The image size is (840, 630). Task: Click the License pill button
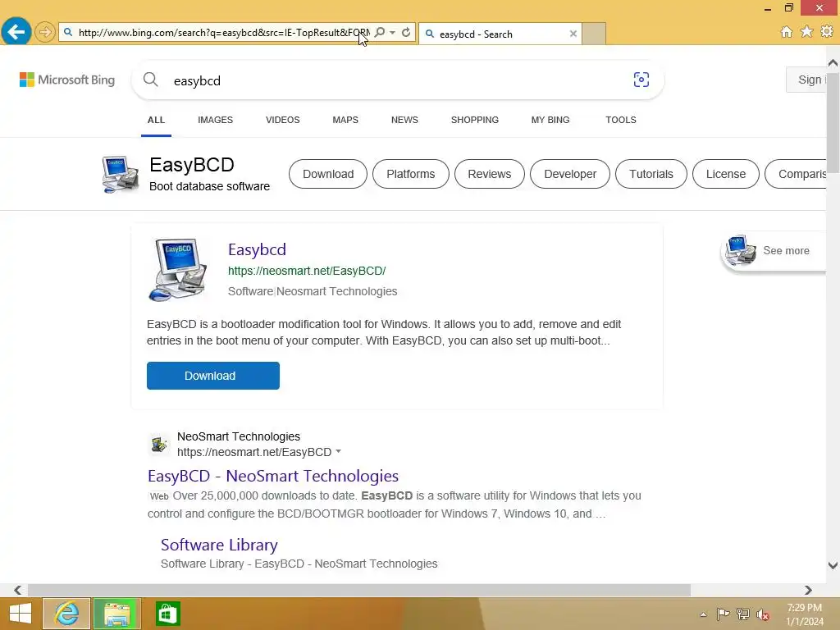tap(725, 174)
